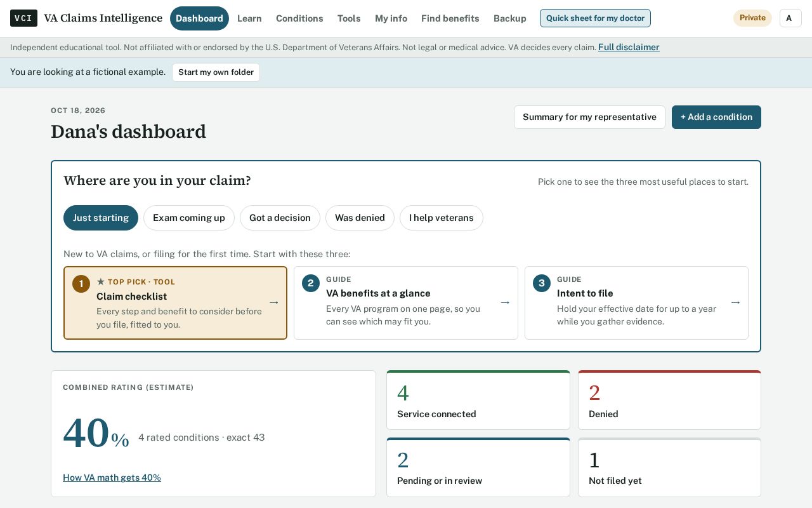Choose the Got a decision option
812x508 pixels.
pyautogui.click(x=280, y=218)
